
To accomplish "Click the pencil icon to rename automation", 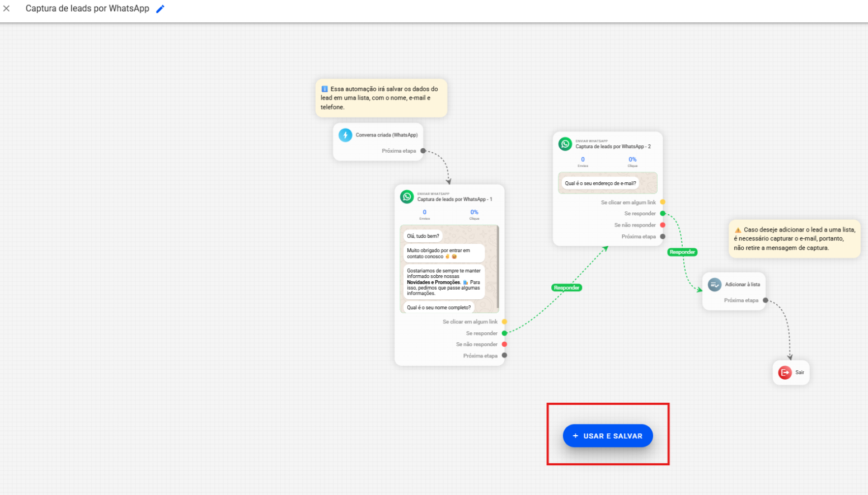I will pos(160,9).
